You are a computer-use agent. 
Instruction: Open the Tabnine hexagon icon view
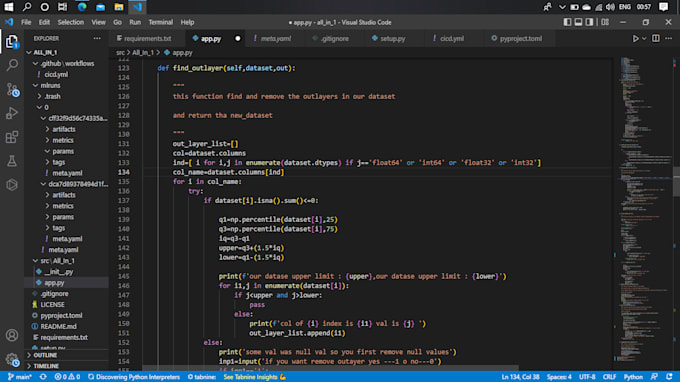(12, 185)
